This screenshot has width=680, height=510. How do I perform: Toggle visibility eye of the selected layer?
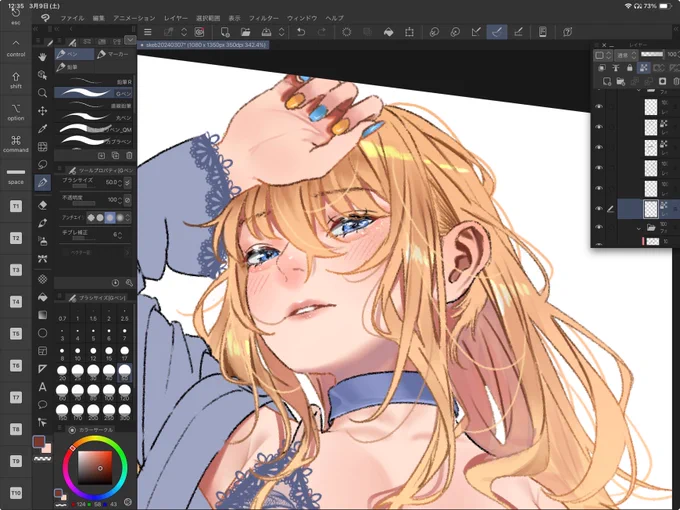[599, 209]
